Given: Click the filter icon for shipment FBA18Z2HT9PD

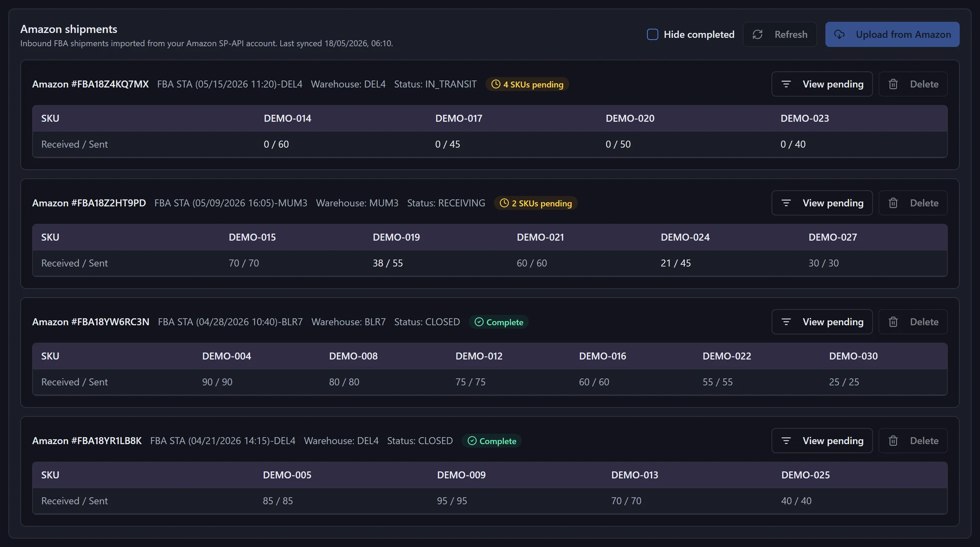Looking at the screenshot, I should (786, 203).
